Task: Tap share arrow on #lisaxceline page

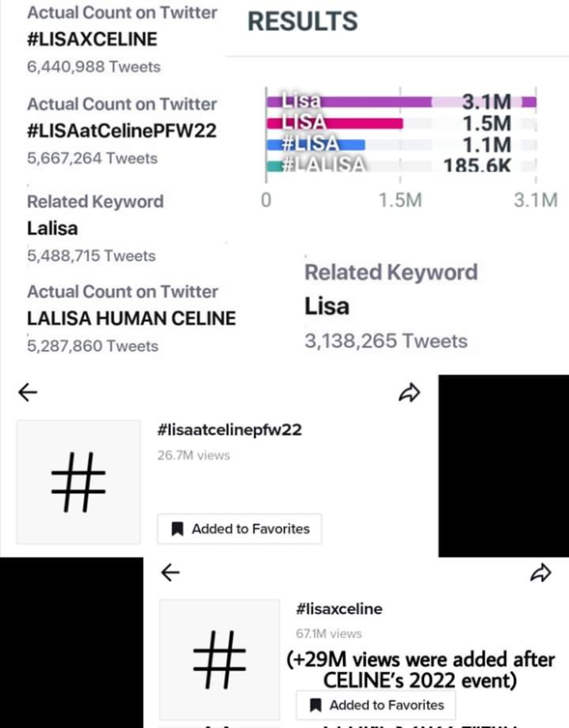Action: 541,573
